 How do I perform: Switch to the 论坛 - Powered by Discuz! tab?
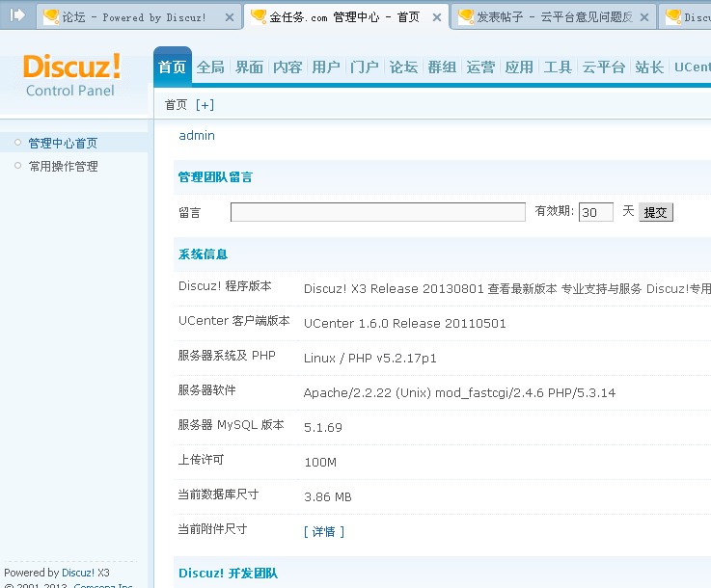coord(139,16)
